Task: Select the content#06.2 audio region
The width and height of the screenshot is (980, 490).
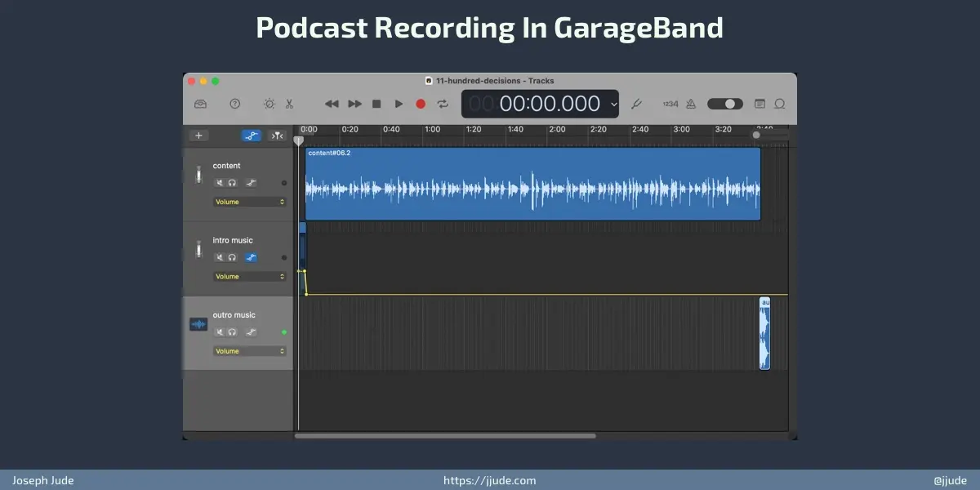Action: click(532, 184)
